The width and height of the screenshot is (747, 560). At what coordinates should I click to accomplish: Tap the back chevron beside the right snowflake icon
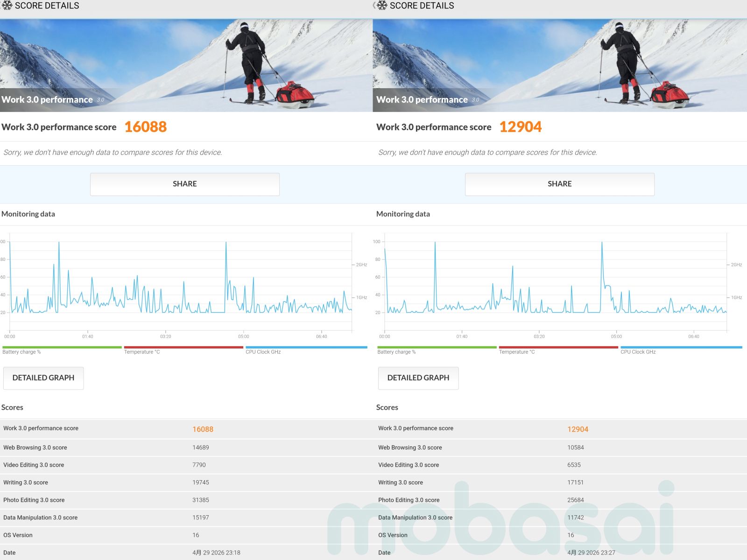tap(374, 6)
